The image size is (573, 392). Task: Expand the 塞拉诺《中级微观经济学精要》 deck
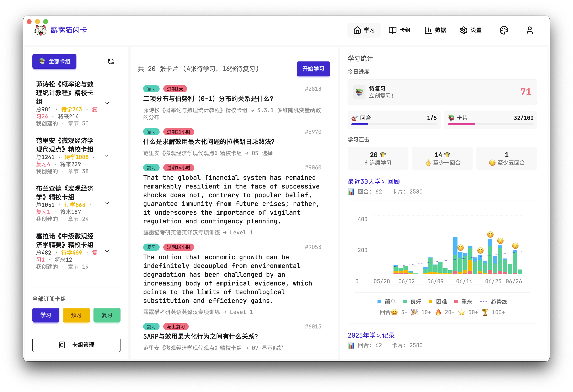pyautogui.click(x=107, y=251)
